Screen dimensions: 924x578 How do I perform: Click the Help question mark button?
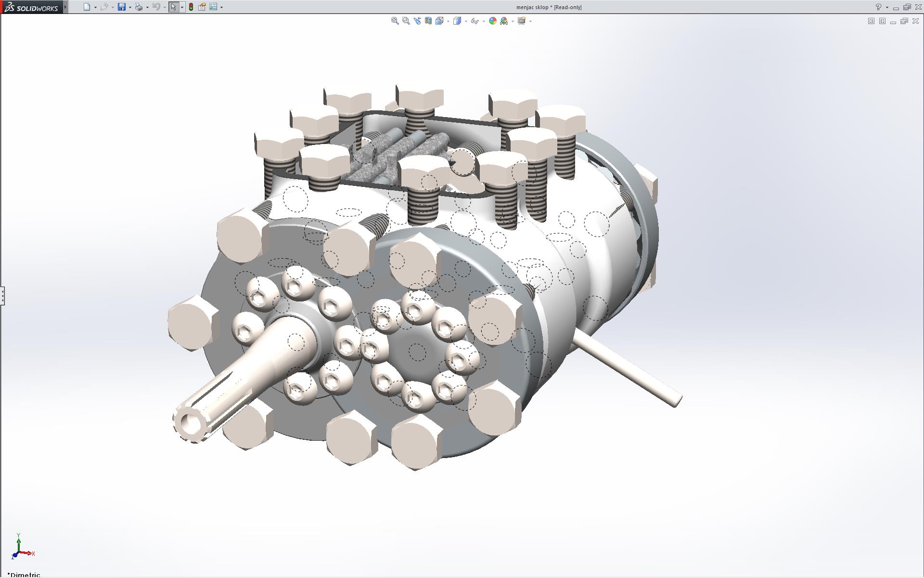[x=878, y=7]
